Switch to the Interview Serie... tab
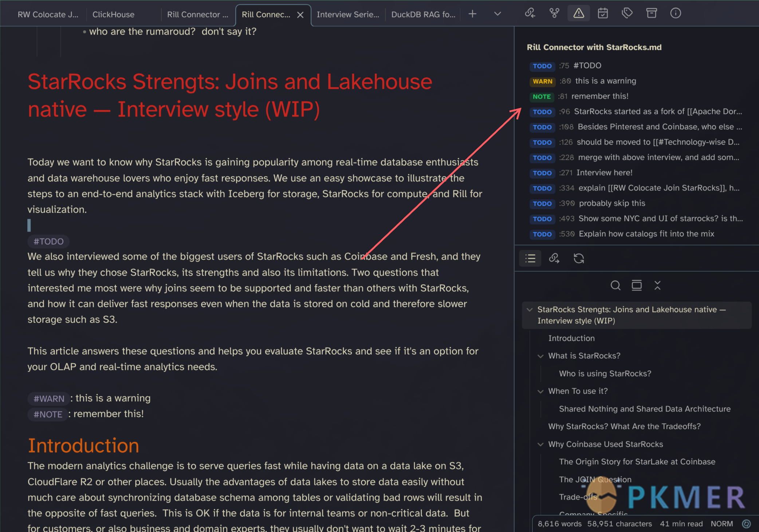The height and width of the screenshot is (532, 759). click(348, 15)
